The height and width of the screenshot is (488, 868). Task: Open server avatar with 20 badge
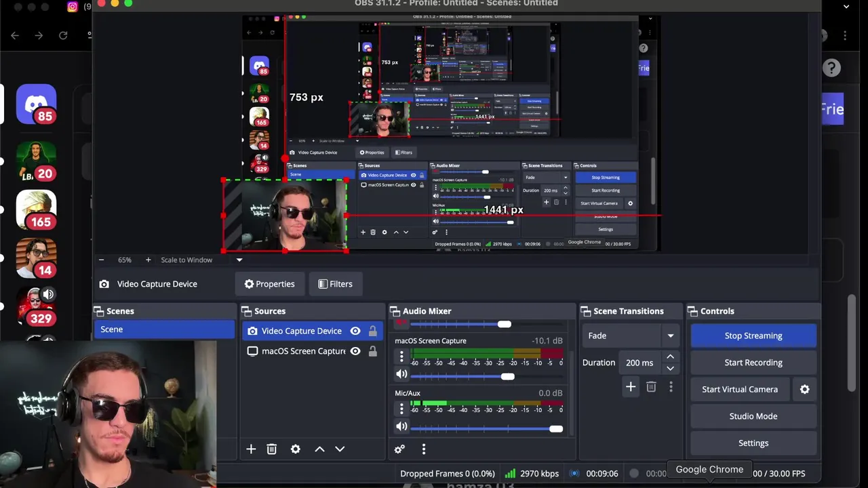[36, 161]
